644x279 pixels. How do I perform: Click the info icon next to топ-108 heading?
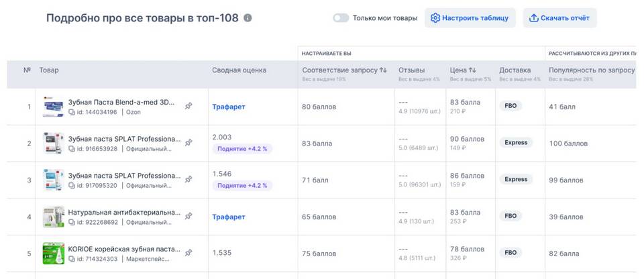coord(248,18)
